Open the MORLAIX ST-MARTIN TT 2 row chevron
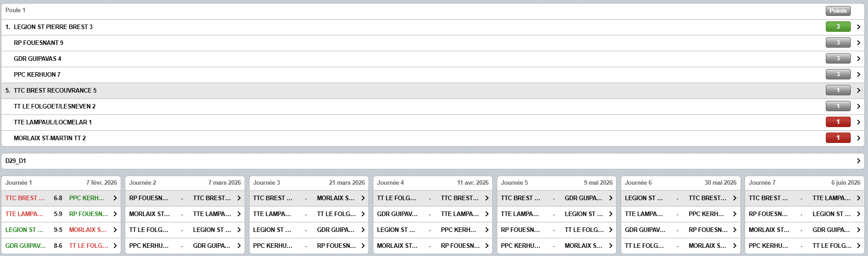 [858, 138]
